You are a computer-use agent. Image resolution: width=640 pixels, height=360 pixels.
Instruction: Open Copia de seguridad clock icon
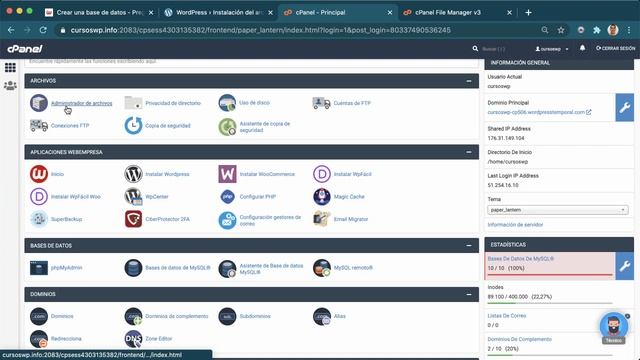(133, 125)
